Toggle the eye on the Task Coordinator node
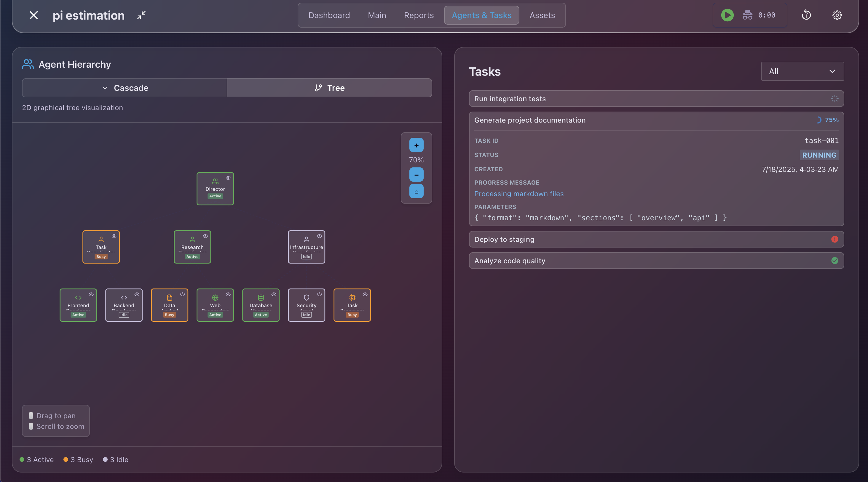This screenshot has width=868, height=482. [114, 236]
